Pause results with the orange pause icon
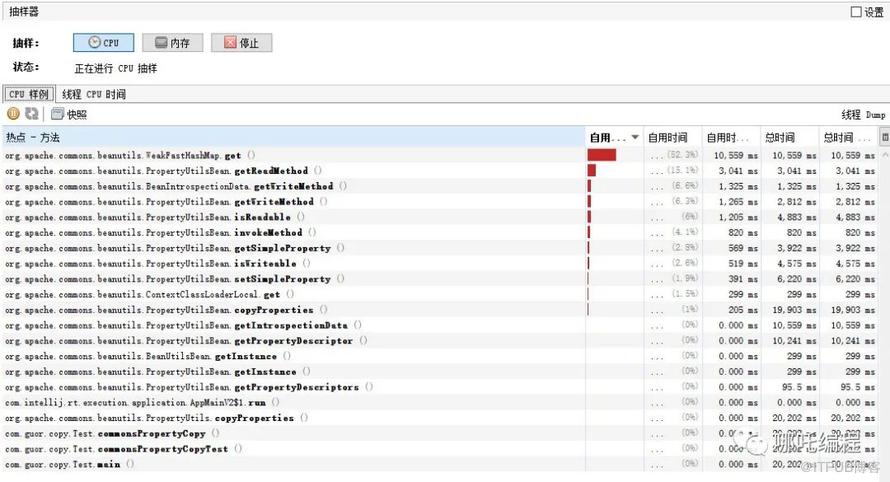The width and height of the screenshot is (890, 482). pyautogui.click(x=13, y=114)
